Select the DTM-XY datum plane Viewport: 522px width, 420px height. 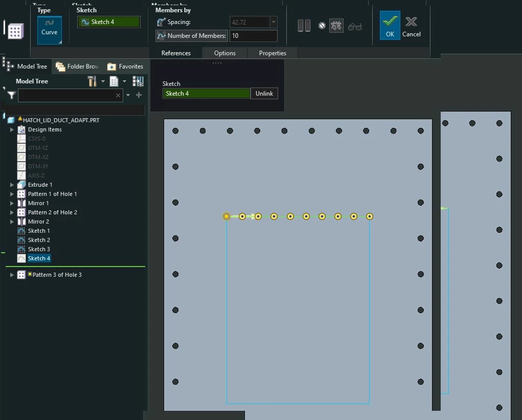click(38, 166)
